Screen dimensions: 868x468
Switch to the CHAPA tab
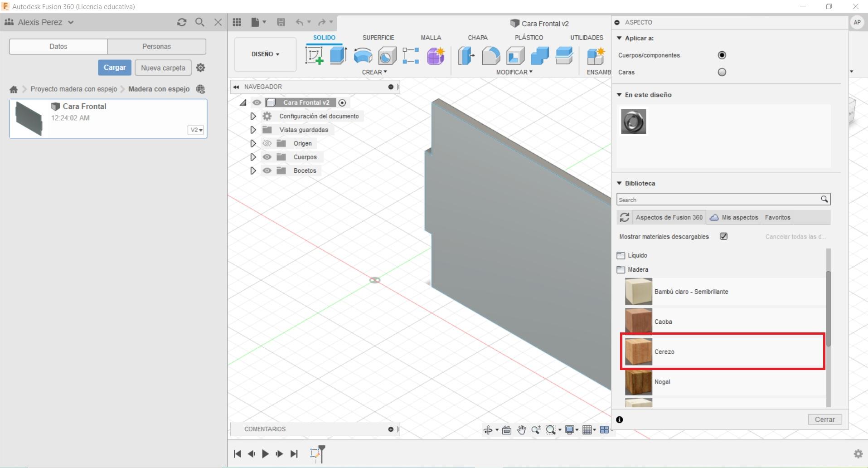(x=478, y=38)
